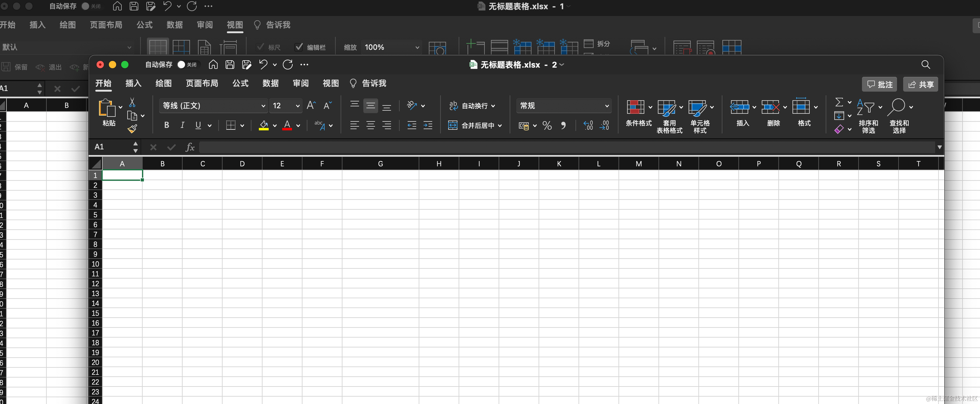The height and width of the screenshot is (404, 980).
Task: Decrease indent
Action: (412, 125)
